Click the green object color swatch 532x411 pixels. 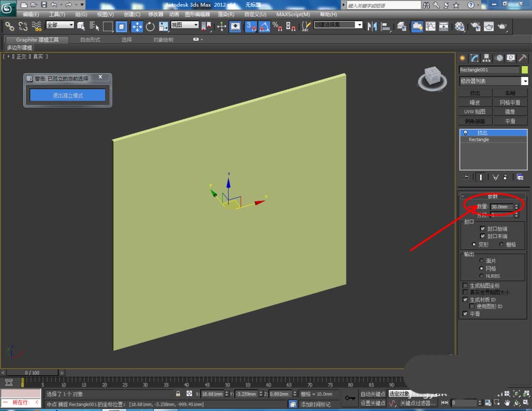[x=525, y=70]
